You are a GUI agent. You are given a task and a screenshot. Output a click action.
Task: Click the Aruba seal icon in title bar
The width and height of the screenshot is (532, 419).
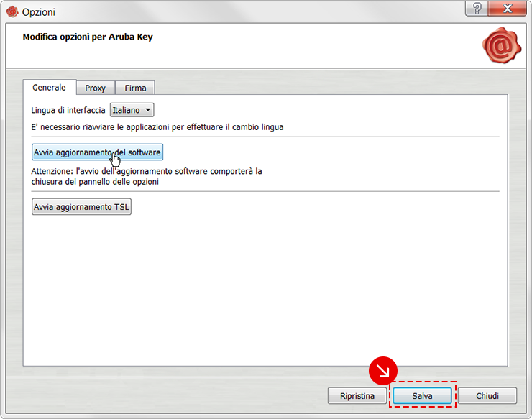tap(12, 11)
